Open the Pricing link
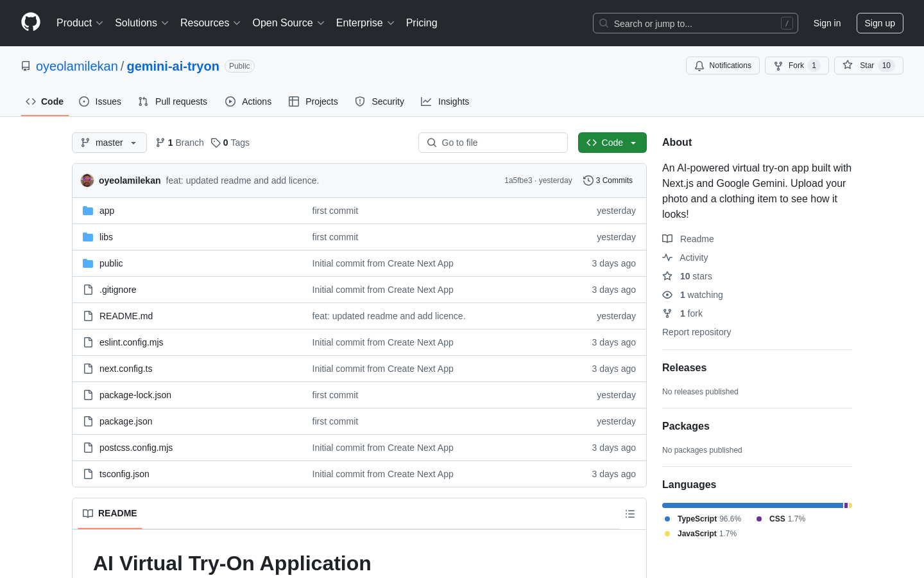This screenshot has height=578, width=924. (x=422, y=22)
